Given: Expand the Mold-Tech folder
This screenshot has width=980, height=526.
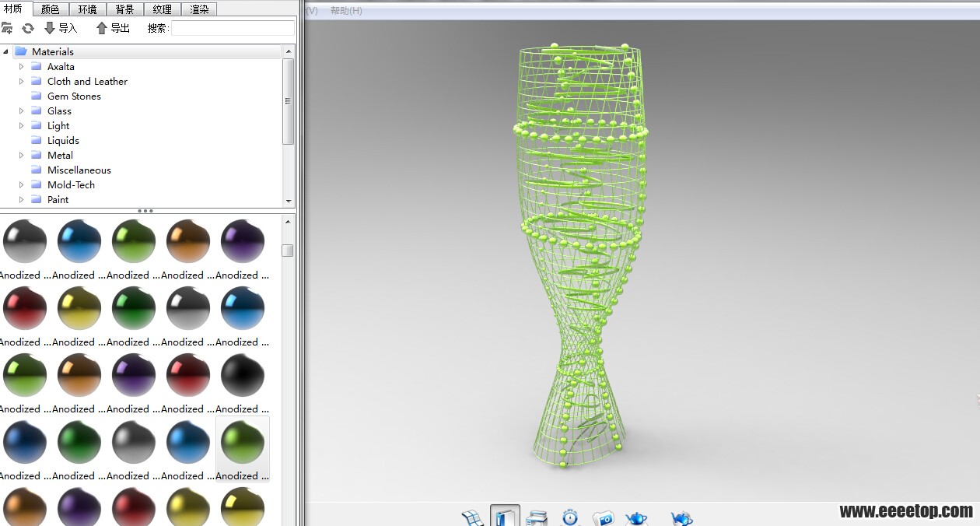Looking at the screenshot, I should (22, 184).
